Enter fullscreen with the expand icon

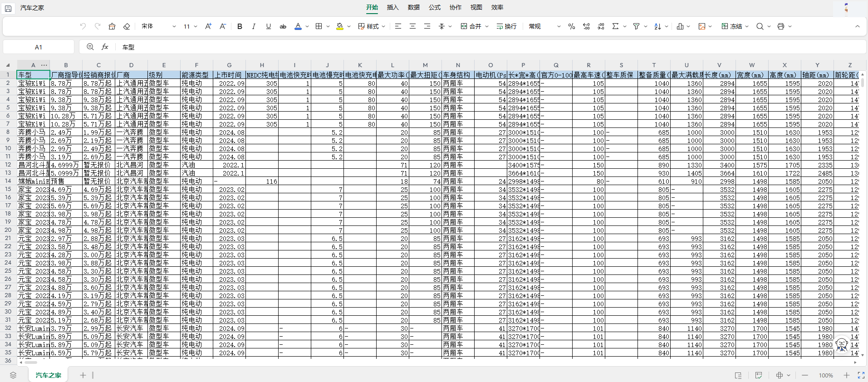pos(861,375)
